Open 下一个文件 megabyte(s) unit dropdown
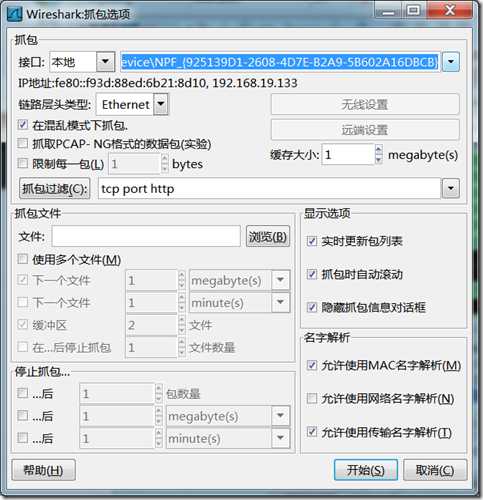 pos(281,280)
